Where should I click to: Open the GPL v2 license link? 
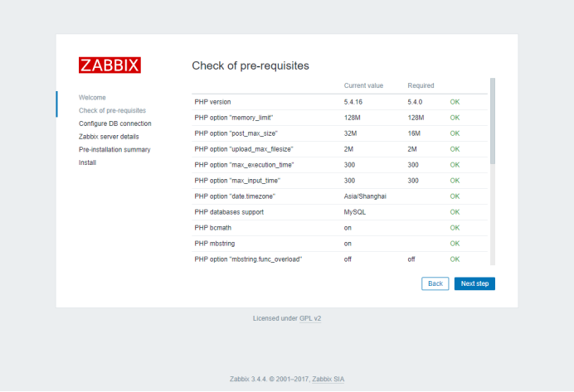coord(310,318)
